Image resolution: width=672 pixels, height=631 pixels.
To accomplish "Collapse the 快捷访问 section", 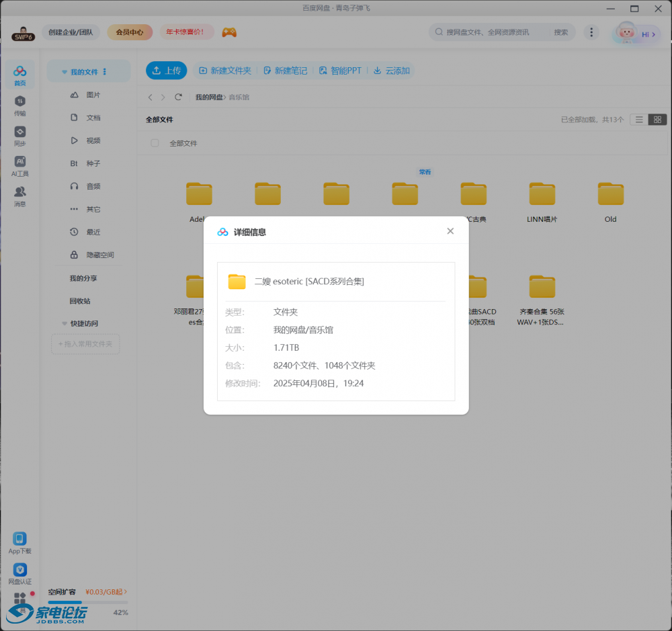I will point(65,323).
